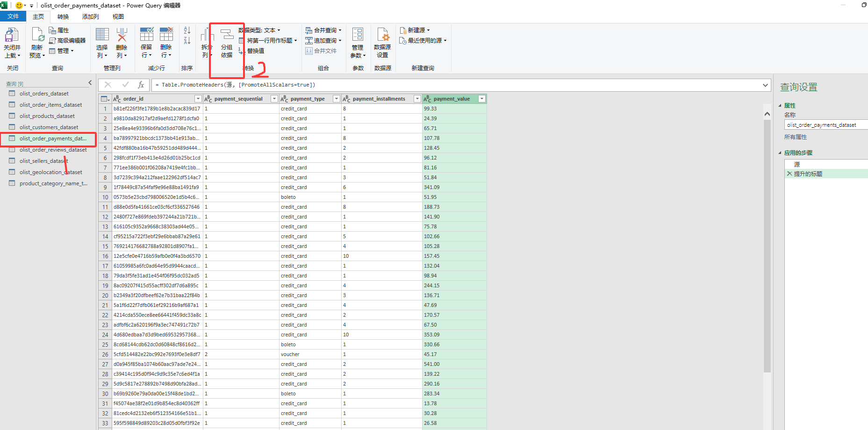Select the olist_geolocation_dataset query

[50, 172]
